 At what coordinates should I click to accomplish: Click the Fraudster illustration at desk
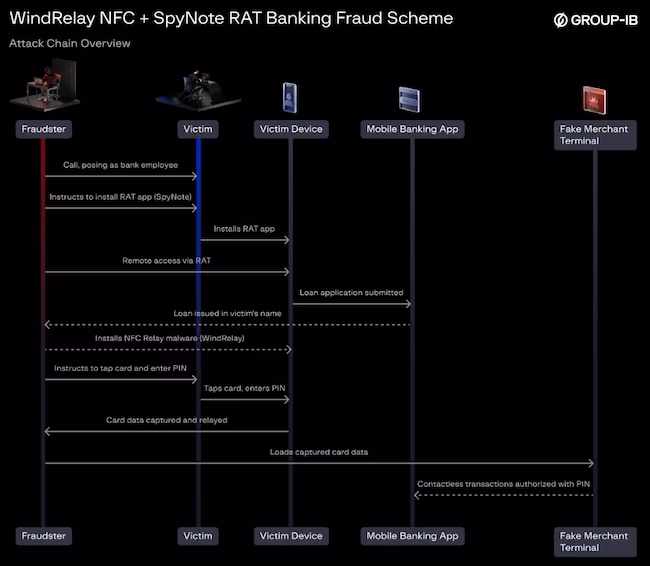(x=45, y=86)
